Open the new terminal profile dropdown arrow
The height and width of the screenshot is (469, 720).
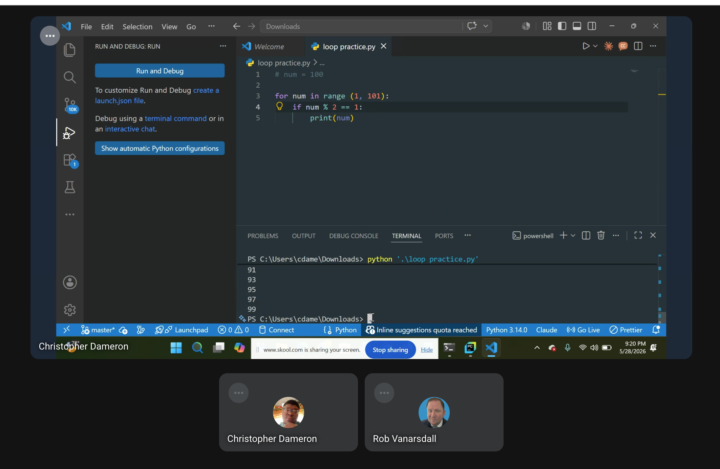(x=573, y=236)
